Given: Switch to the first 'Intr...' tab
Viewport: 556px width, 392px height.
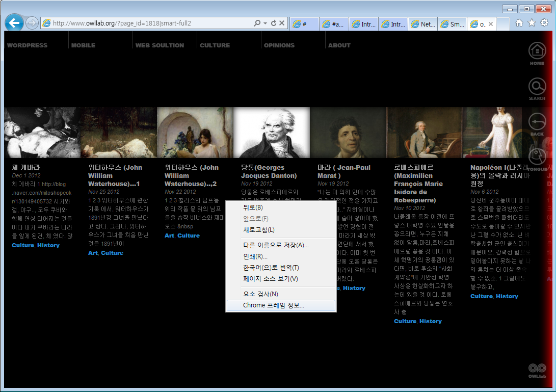Looking at the screenshot, I should (x=363, y=24).
